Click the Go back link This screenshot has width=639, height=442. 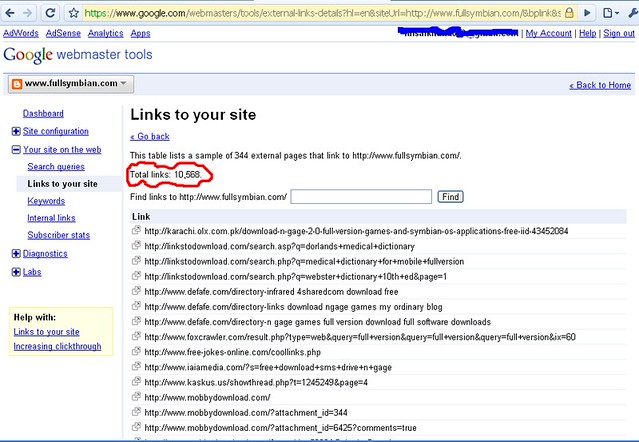click(150, 136)
